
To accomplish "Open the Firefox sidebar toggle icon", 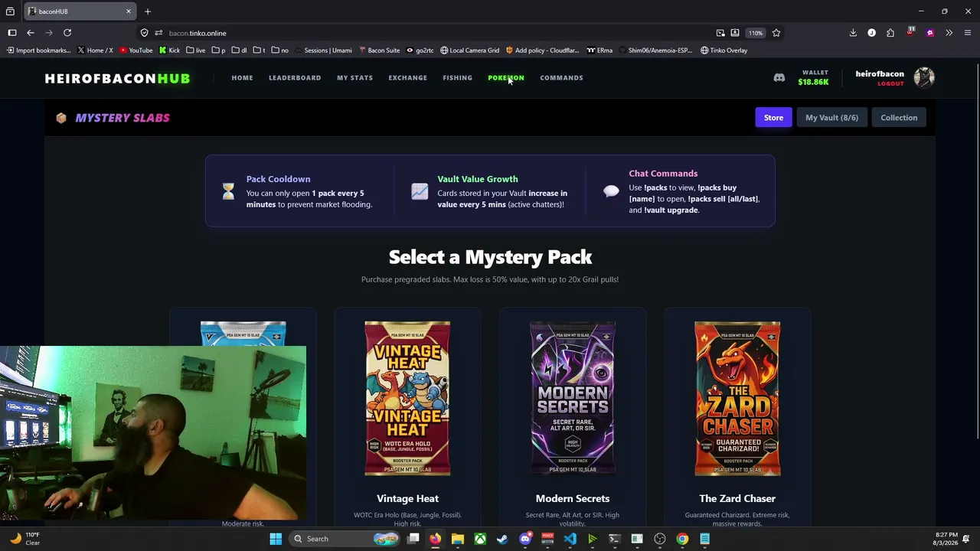I will (x=12, y=33).
